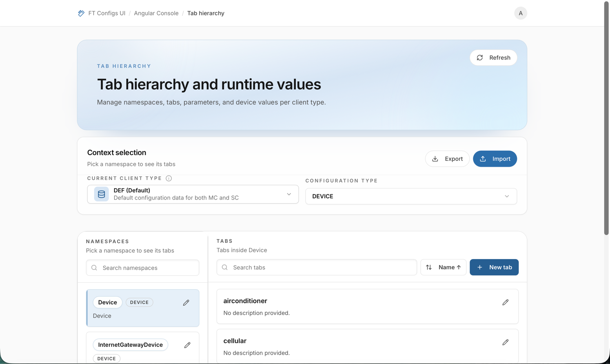Click the database icon in client type selector
The image size is (610, 364).
(x=101, y=194)
